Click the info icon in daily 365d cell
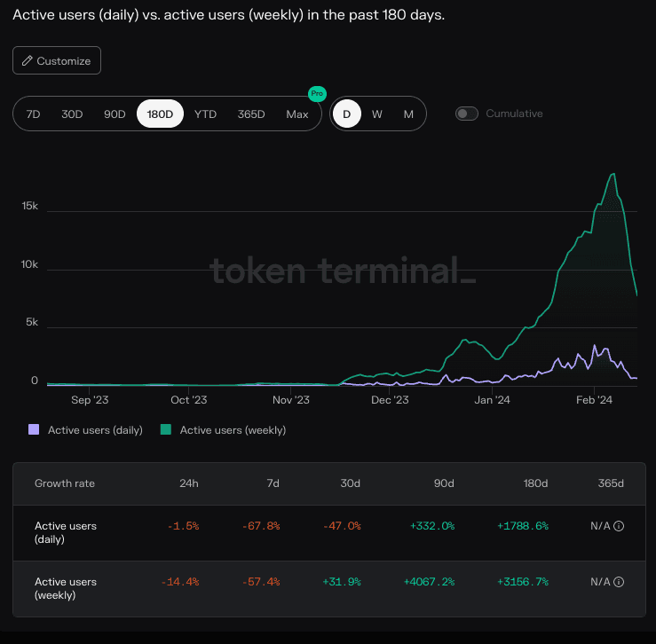The image size is (656, 644). [x=619, y=526]
